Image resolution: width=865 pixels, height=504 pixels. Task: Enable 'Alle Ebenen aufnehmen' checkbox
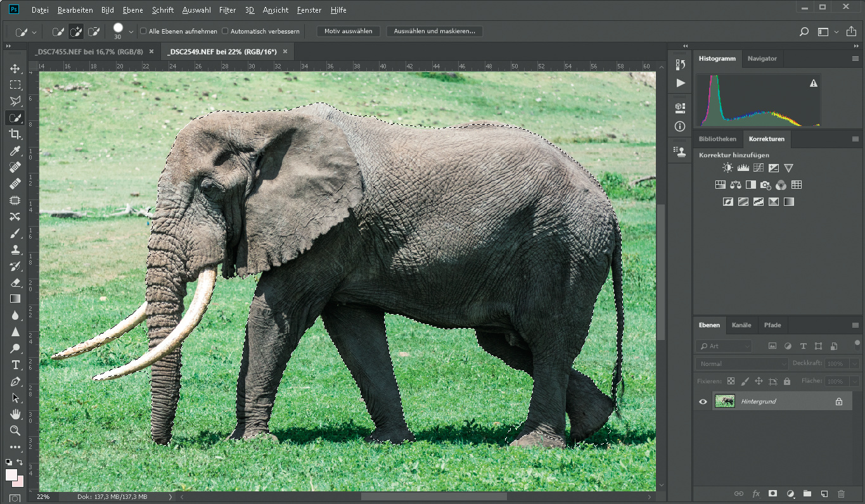pos(143,31)
